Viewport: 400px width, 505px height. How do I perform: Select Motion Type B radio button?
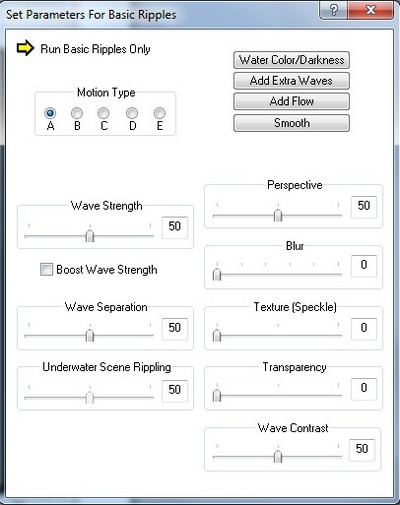pyautogui.click(x=77, y=113)
